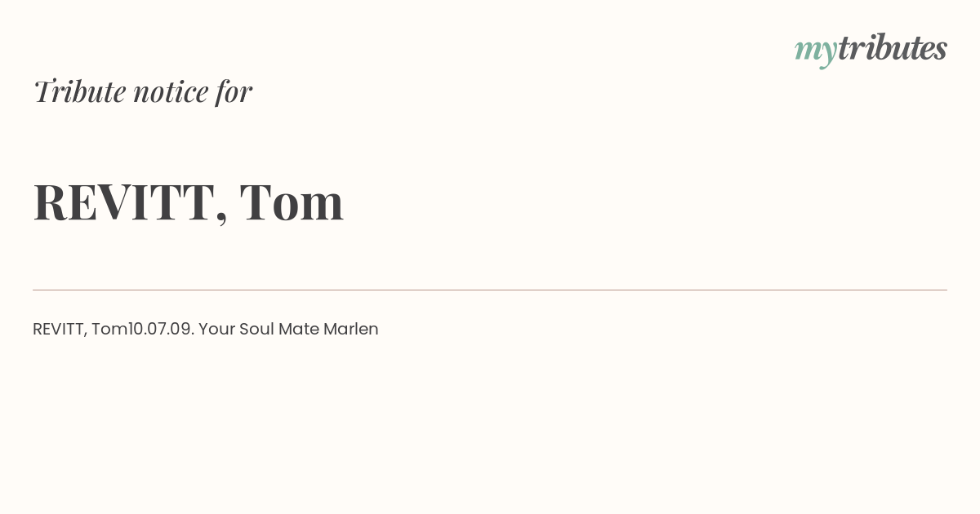Click the word "Tribute" in the subtitle

80,91
